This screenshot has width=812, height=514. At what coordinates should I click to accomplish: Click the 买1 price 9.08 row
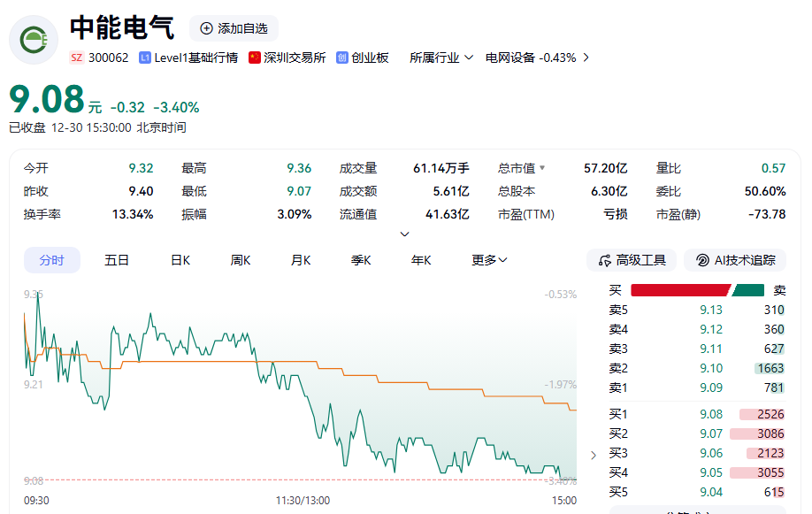[x=696, y=414]
